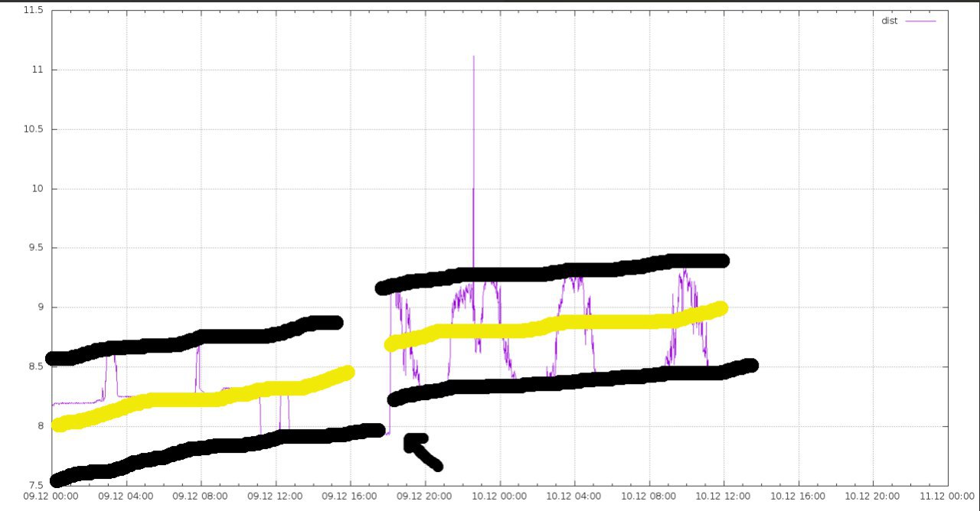Click the y-axis label 9
The image size is (980, 511).
(40, 308)
